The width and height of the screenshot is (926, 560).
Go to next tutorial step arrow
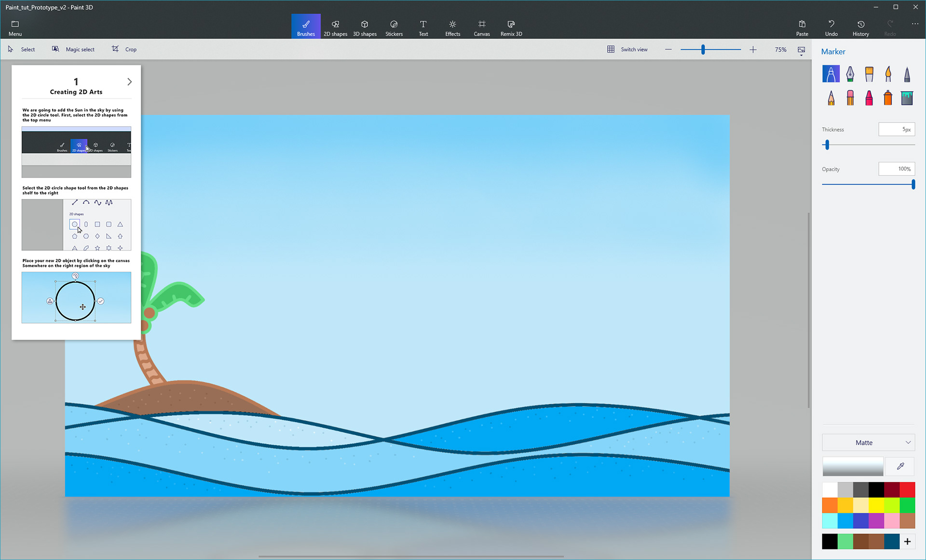click(x=129, y=82)
